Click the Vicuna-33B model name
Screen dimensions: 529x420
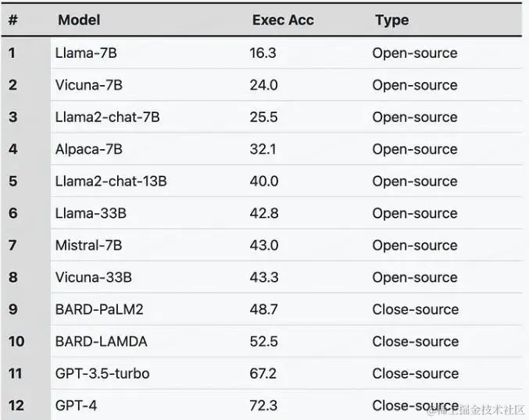[x=93, y=277]
